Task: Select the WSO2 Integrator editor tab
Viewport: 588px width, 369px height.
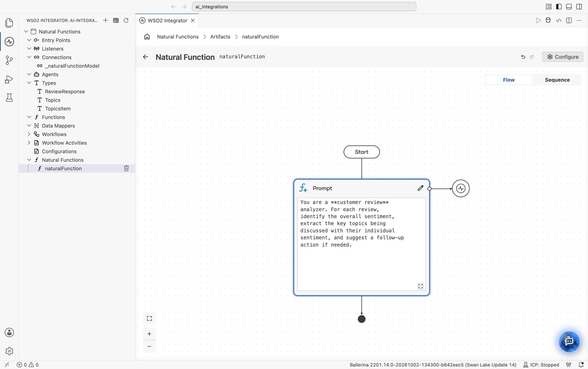Action: click(167, 20)
